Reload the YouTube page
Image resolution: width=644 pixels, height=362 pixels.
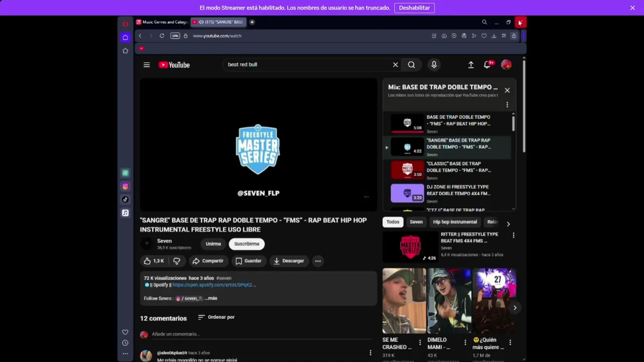pyautogui.click(x=162, y=36)
